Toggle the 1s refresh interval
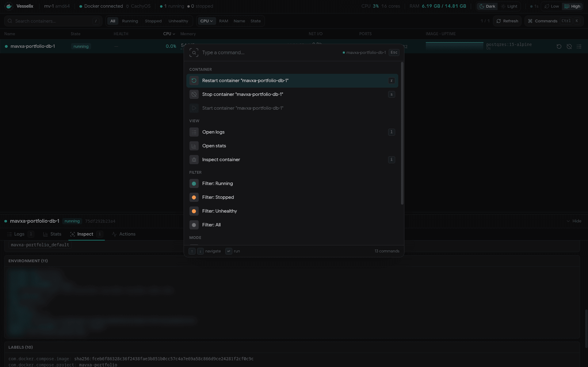 point(534,6)
